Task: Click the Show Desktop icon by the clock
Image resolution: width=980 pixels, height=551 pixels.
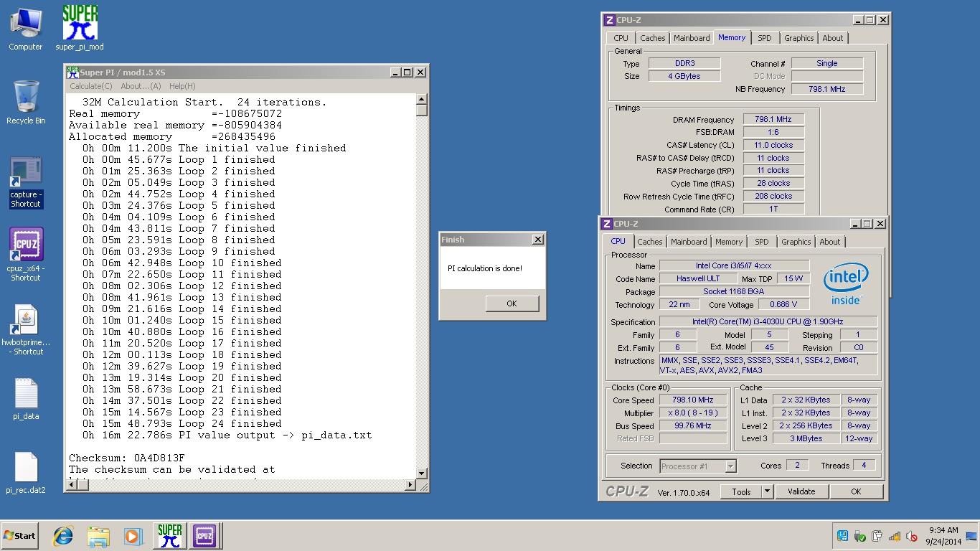Action: click(971, 536)
